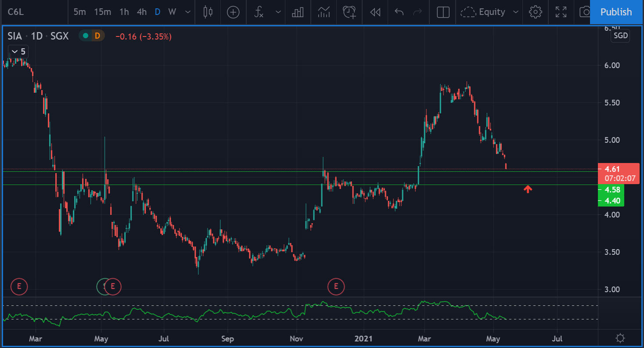The width and height of the screenshot is (644, 348).
Task: Click the 4.00 price axis label
Action: pos(612,214)
